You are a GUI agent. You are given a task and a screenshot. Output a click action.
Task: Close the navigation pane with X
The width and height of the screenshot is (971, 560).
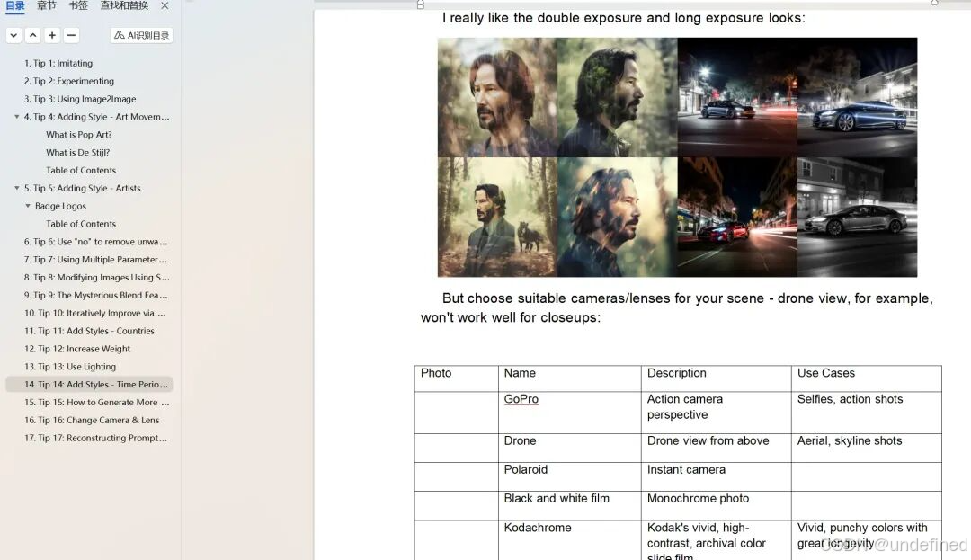[x=165, y=5]
